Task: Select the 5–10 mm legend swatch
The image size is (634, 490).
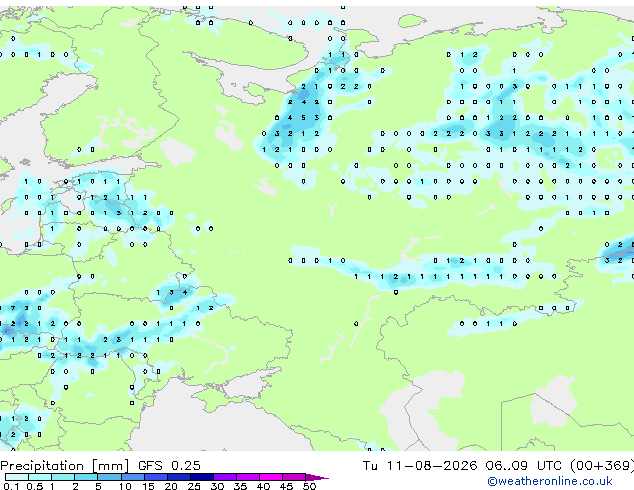Action: pyautogui.click(x=109, y=477)
